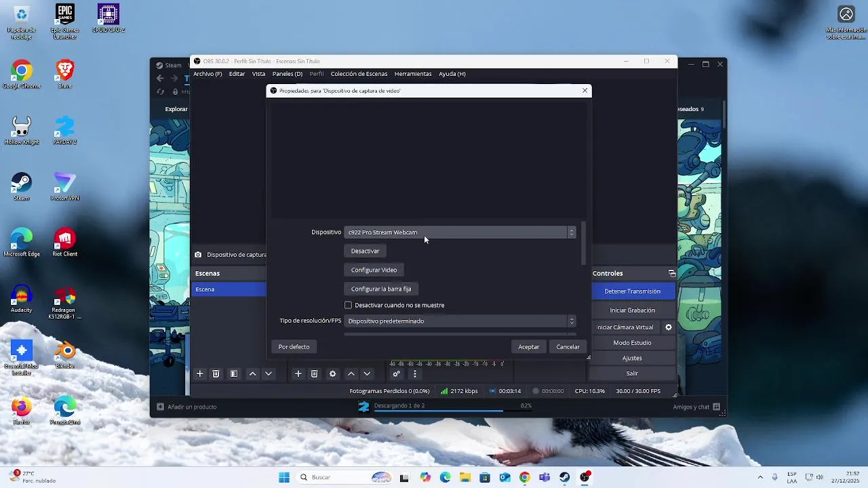The width and height of the screenshot is (868, 488).
Task: Open the Ayuda (H) menu
Action: click(x=452, y=74)
